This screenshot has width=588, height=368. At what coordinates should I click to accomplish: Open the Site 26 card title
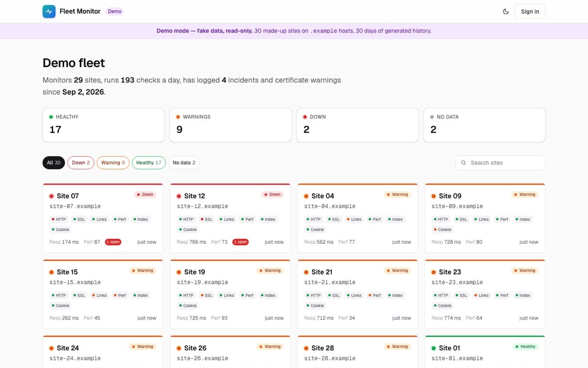(x=195, y=348)
